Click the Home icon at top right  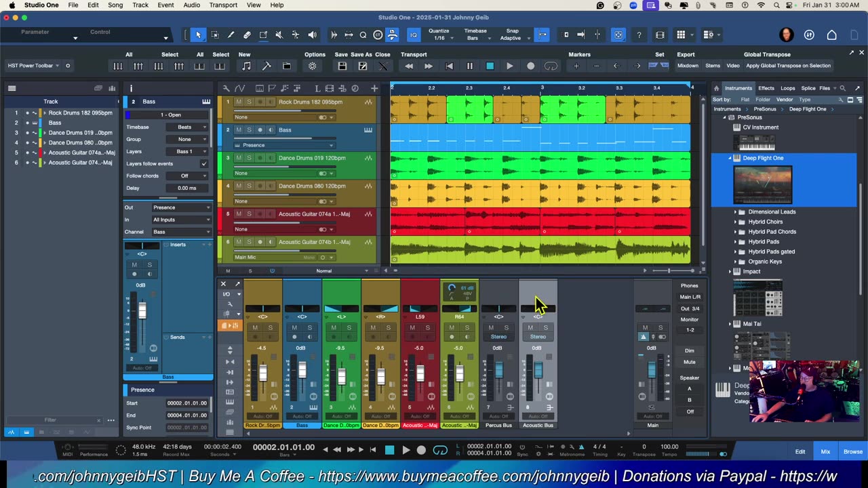[831, 35]
